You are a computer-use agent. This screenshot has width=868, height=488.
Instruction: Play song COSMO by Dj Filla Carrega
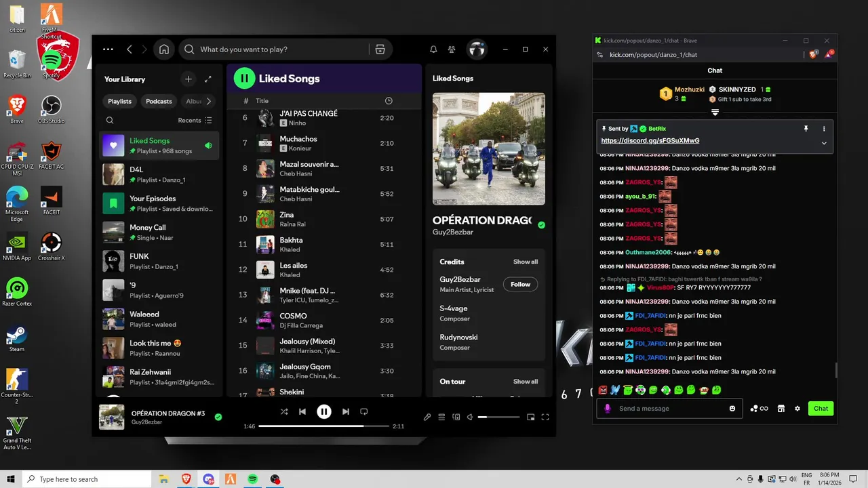(323, 320)
